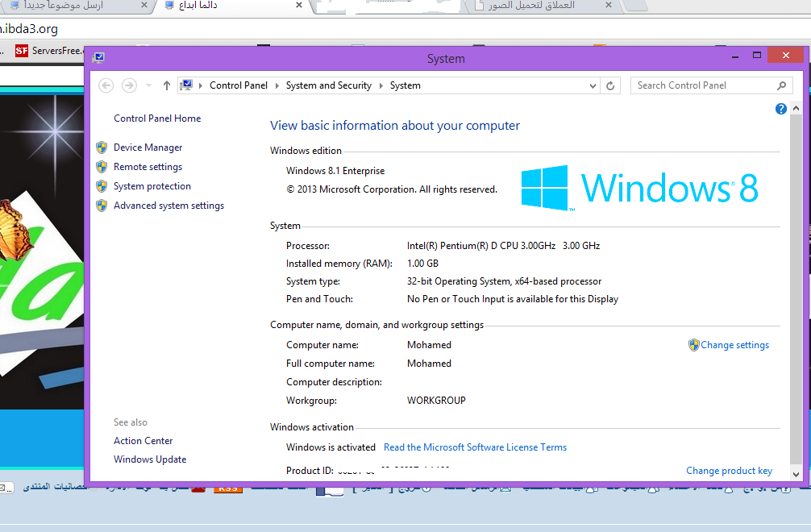Viewport: 811px width, 532px height.
Task: Click the System protection shield icon
Action: (x=102, y=186)
